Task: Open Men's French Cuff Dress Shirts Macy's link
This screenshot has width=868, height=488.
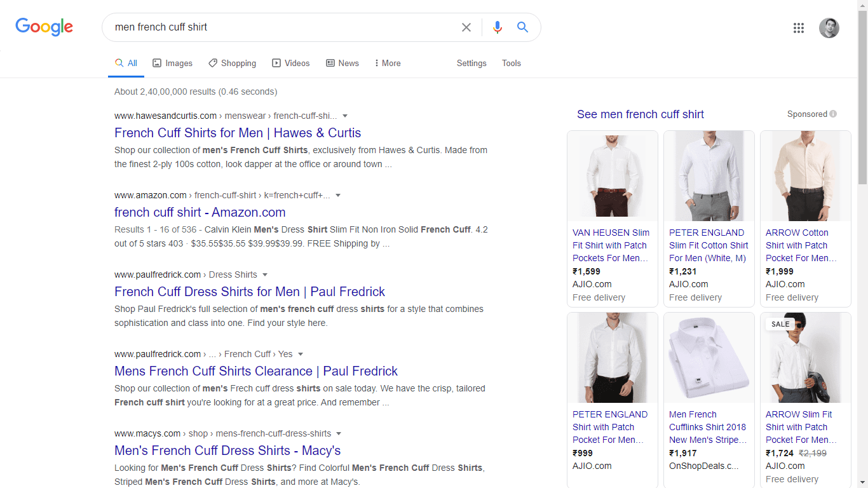Action: 227,451
